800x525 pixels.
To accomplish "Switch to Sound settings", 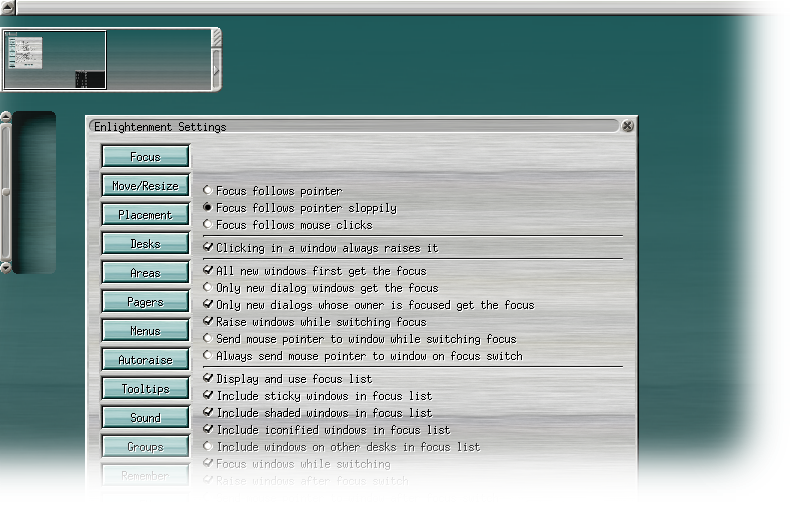I will pyautogui.click(x=145, y=417).
